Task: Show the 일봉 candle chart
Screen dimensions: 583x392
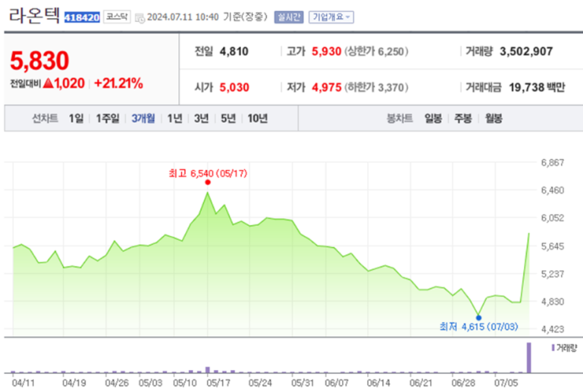Action: pyautogui.click(x=433, y=118)
